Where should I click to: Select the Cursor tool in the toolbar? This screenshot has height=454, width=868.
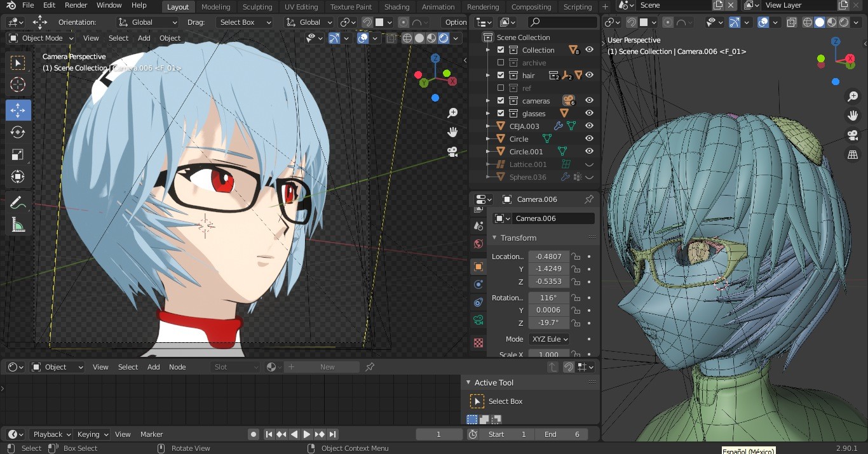[18, 85]
